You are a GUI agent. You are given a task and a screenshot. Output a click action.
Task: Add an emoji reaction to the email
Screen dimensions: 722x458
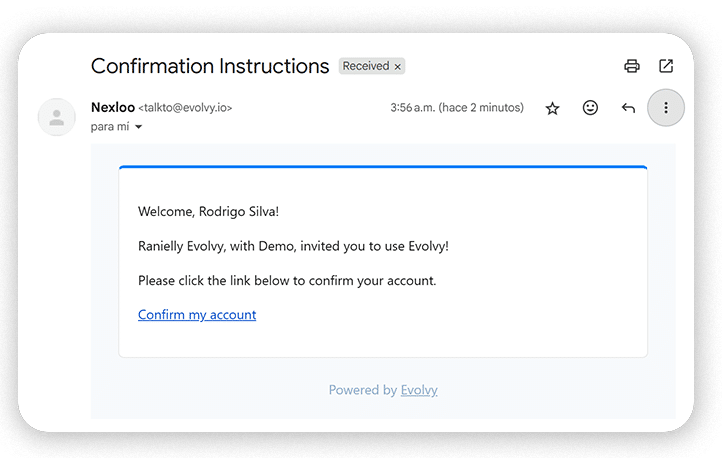[x=590, y=108]
